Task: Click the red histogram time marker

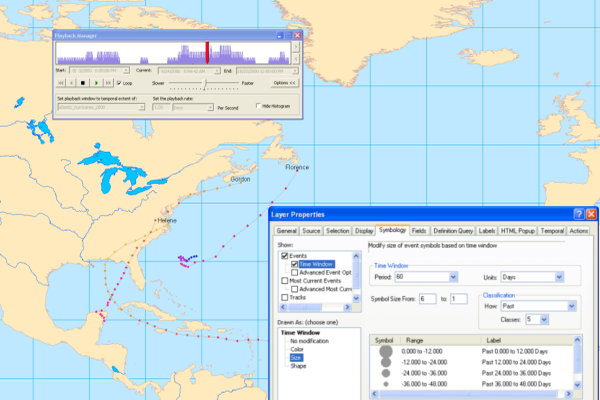Action: point(208,52)
